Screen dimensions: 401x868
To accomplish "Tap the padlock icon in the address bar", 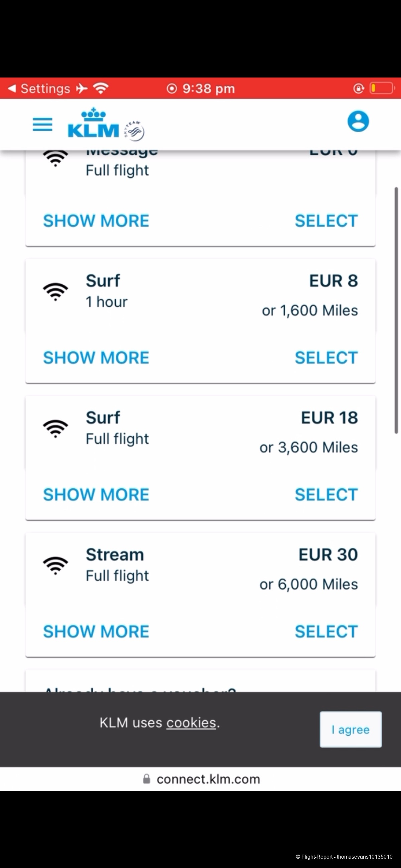I will coord(147,779).
